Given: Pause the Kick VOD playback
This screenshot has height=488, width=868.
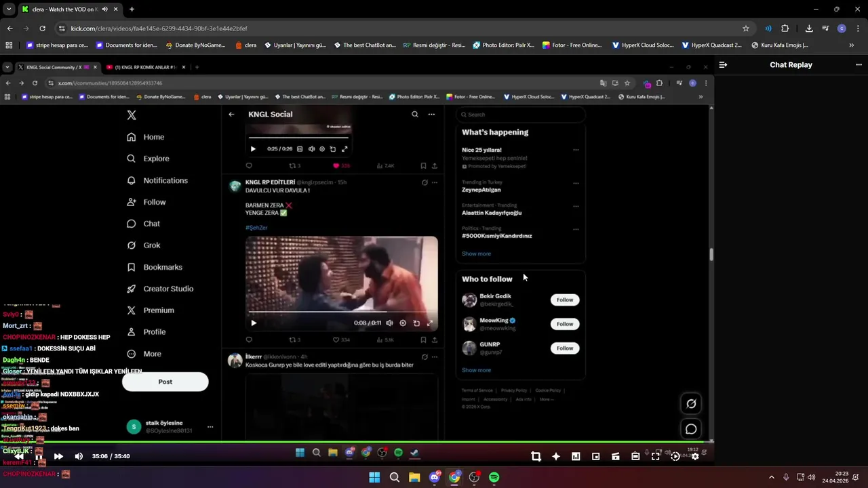Looking at the screenshot, I should [39, 457].
